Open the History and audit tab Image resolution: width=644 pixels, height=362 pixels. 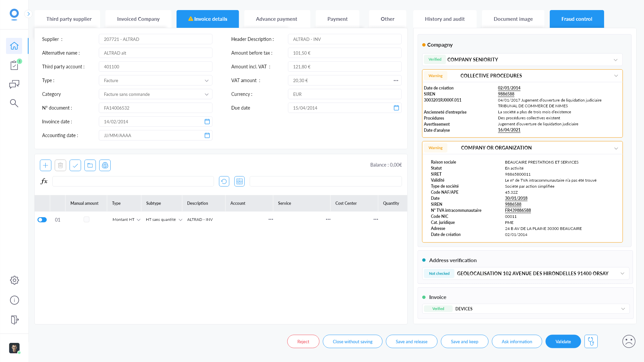444,19
